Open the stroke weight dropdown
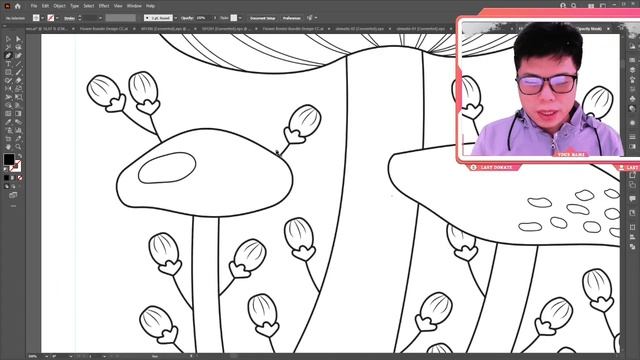The width and height of the screenshot is (640, 360). pyautogui.click(x=100, y=18)
